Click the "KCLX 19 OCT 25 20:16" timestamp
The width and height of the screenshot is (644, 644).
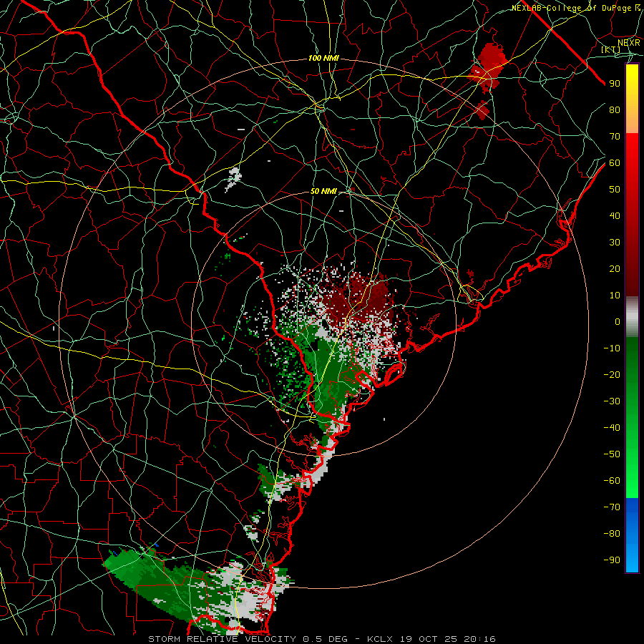(x=431, y=639)
